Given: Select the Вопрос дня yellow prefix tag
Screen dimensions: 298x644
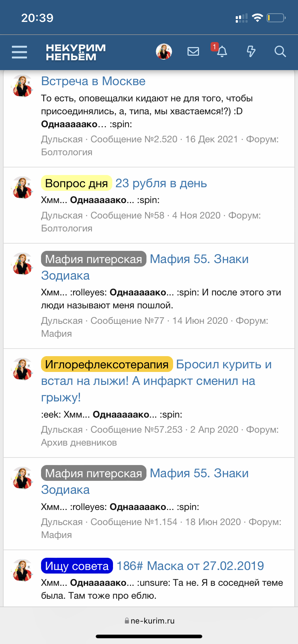Looking at the screenshot, I should pyautogui.click(x=77, y=183).
